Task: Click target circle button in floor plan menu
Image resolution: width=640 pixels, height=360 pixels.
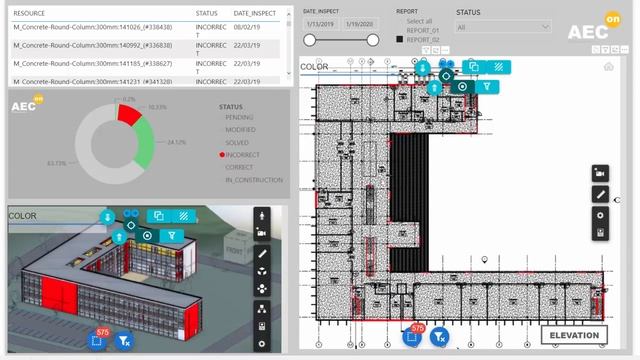Action: [462, 87]
